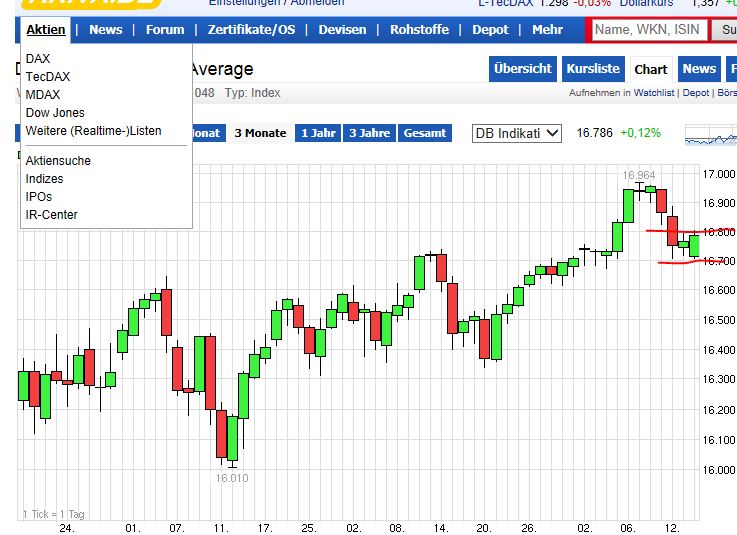The width and height of the screenshot is (737, 535).
Task: Click the 16.000 axis label
Action: click(x=719, y=470)
